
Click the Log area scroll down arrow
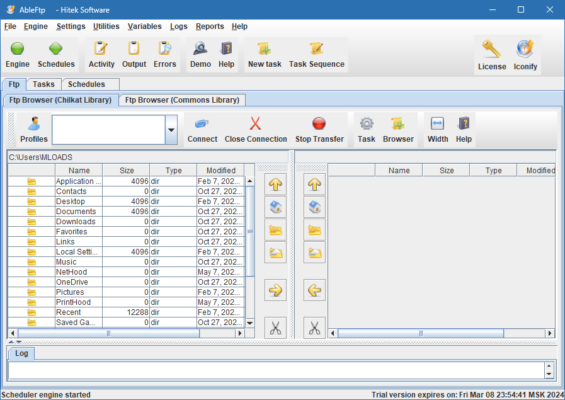click(549, 374)
